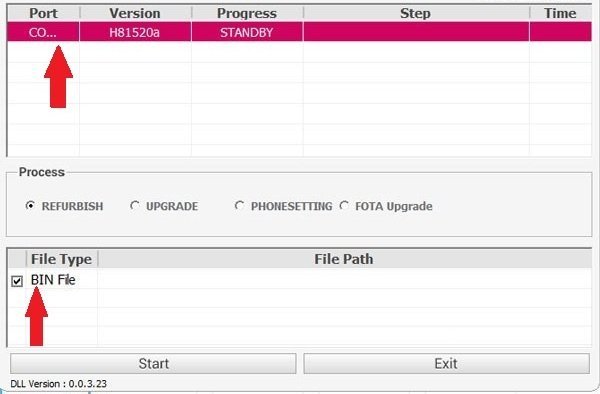Sort by the Port column header
This screenshot has height=394, width=600.
click(x=43, y=13)
